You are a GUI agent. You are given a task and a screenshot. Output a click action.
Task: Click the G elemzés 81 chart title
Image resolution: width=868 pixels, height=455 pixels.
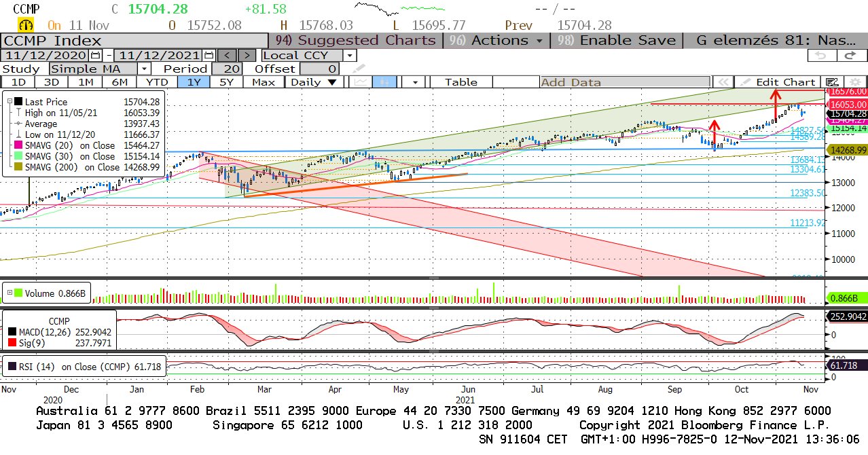(774, 40)
